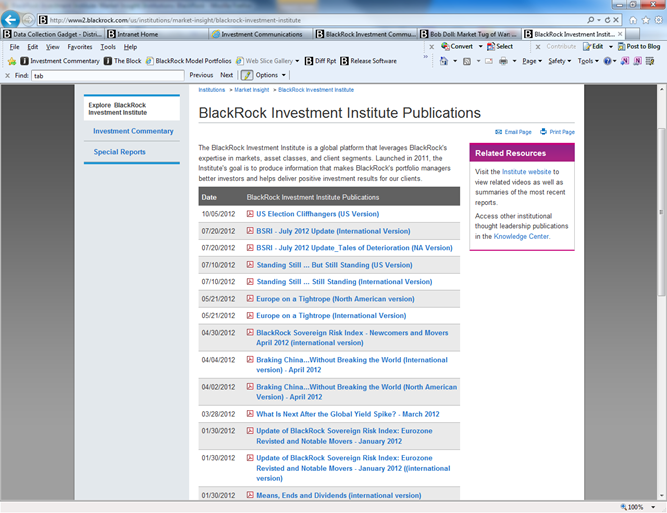
Task: Open US Election Cliffhangers (US Version)
Action: click(x=317, y=214)
